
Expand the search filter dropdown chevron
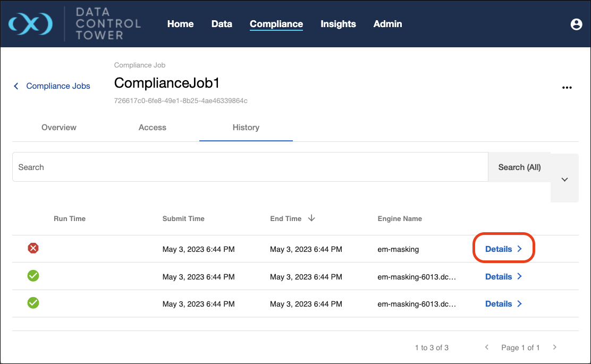coord(564,180)
